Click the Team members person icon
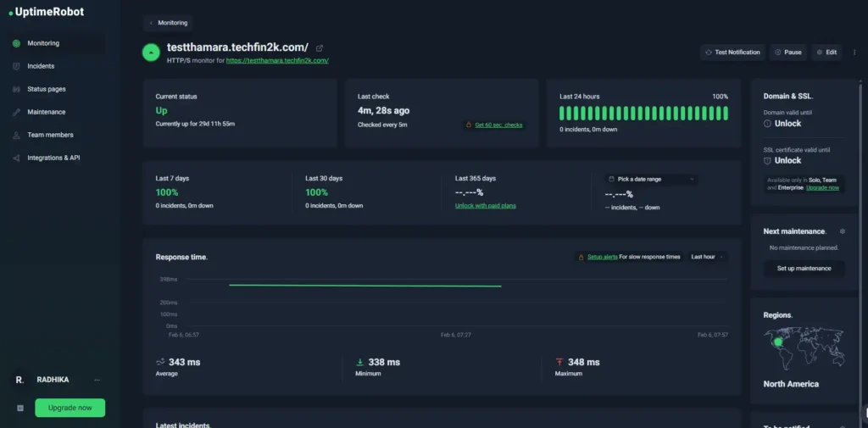This screenshot has height=428, width=868. click(17, 135)
